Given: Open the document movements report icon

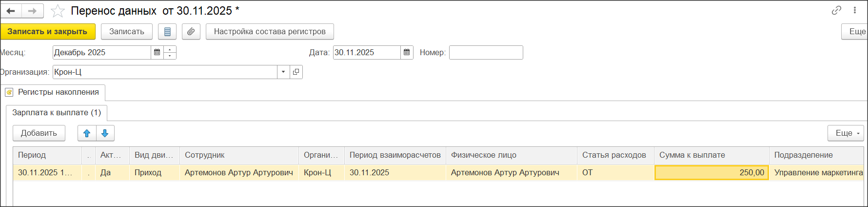Looking at the screenshot, I should point(167,32).
